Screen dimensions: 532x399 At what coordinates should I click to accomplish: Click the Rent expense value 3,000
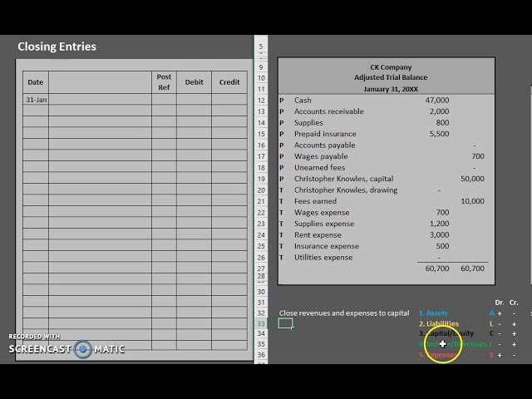point(439,234)
